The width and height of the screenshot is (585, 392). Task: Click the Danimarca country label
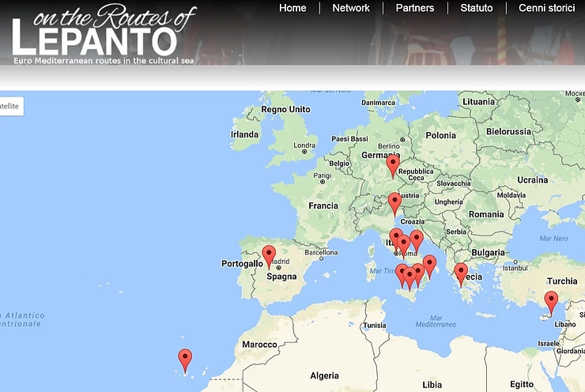point(379,103)
